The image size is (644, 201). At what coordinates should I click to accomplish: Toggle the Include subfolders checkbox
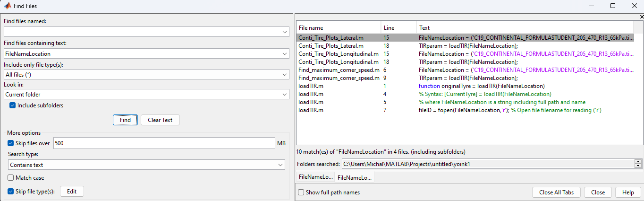tap(12, 105)
